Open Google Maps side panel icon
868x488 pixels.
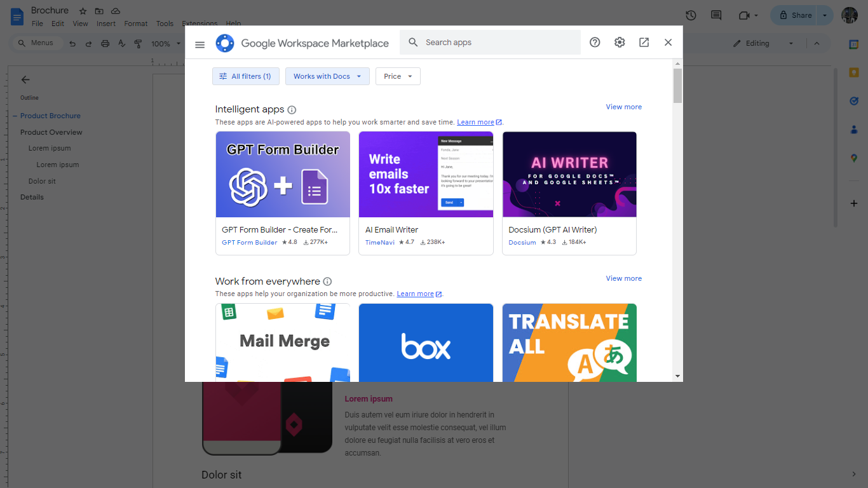point(854,158)
